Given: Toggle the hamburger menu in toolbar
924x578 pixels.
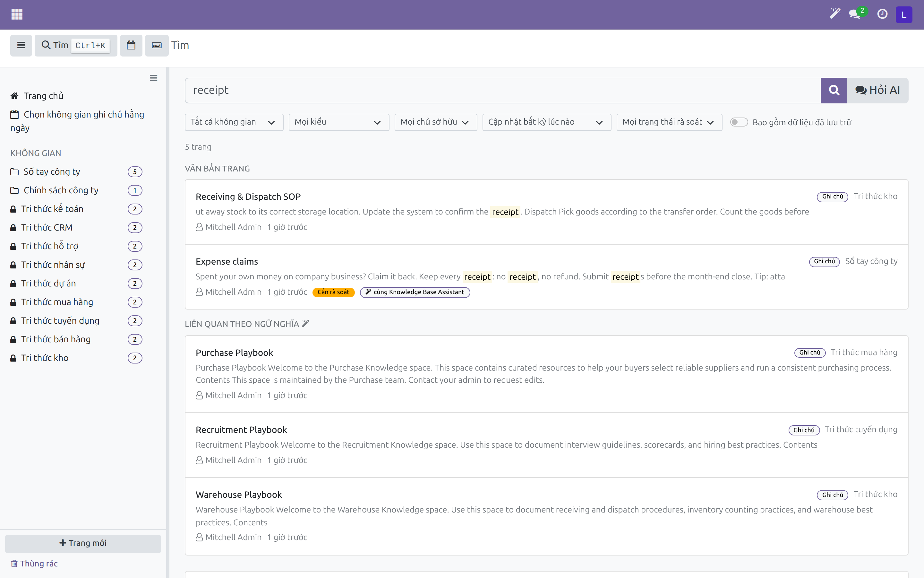Looking at the screenshot, I should 21,46.
